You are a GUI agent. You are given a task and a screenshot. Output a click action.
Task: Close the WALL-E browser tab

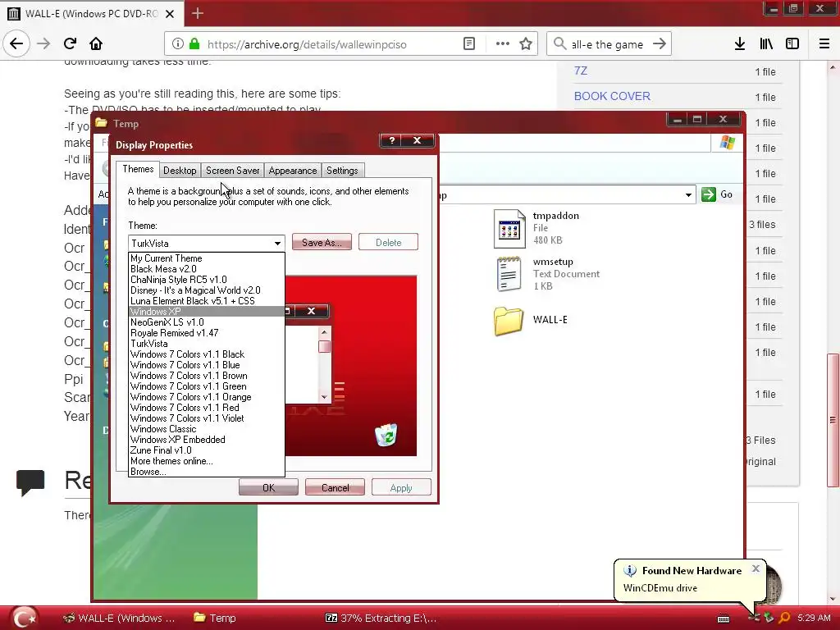coord(170,14)
